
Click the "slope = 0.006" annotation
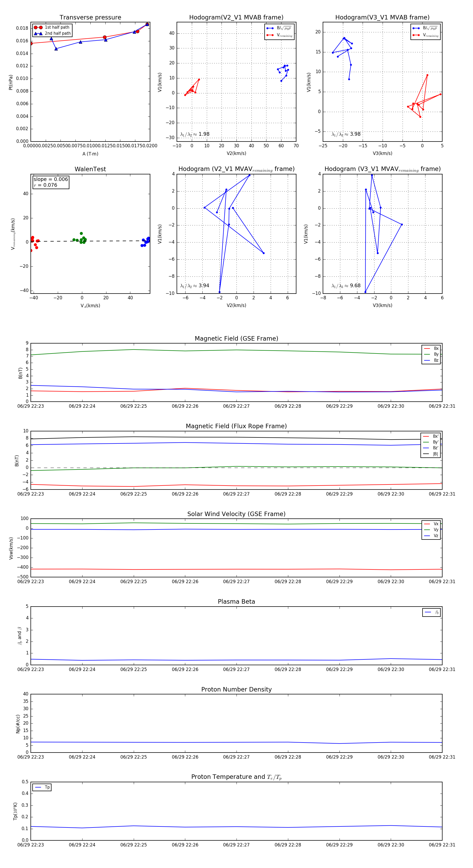[x=51, y=179]
